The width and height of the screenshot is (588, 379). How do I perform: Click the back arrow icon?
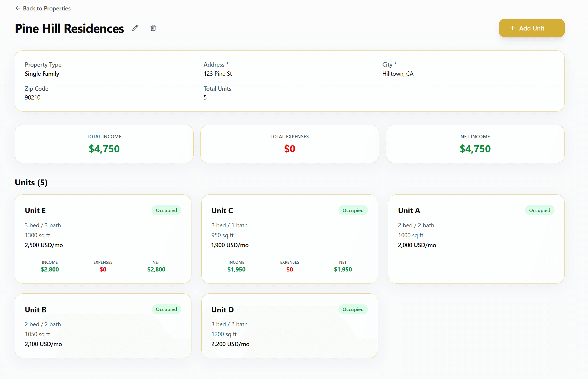[x=18, y=8]
